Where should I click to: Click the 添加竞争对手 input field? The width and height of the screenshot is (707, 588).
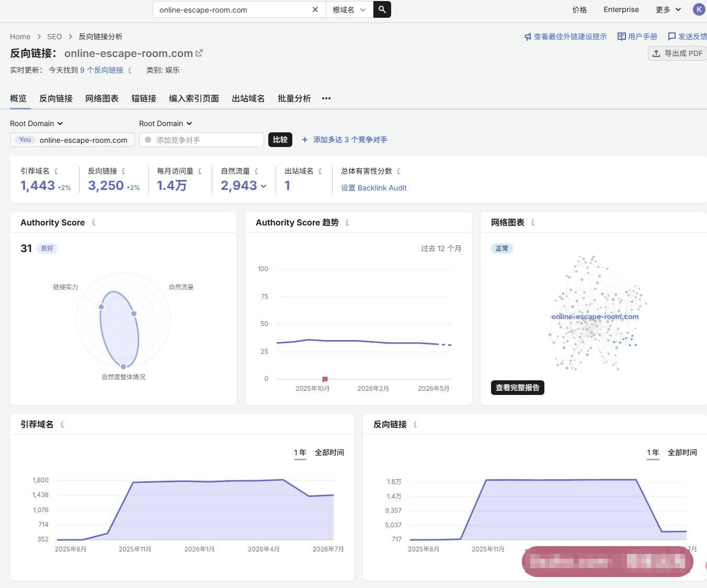(x=201, y=140)
